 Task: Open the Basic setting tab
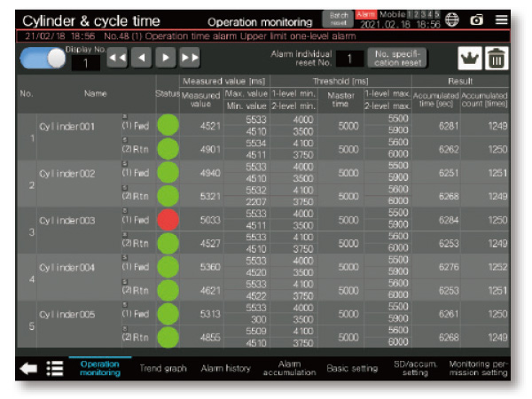351,368
